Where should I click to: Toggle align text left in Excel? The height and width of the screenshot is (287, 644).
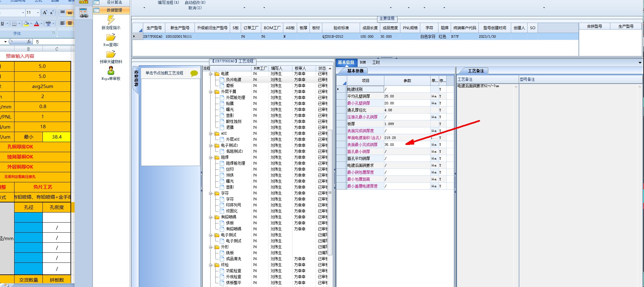[x=63, y=24]
